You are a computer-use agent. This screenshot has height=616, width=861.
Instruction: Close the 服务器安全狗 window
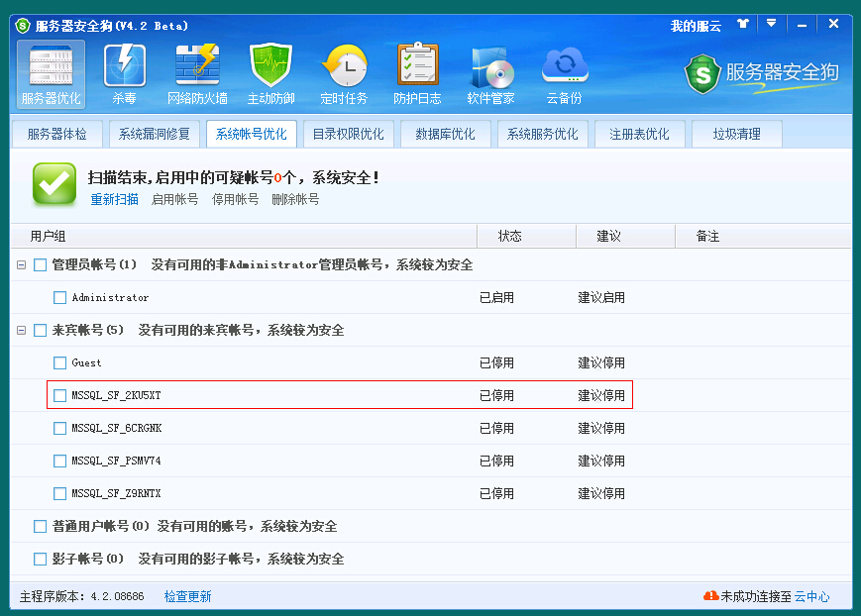[x=833, y=24]
